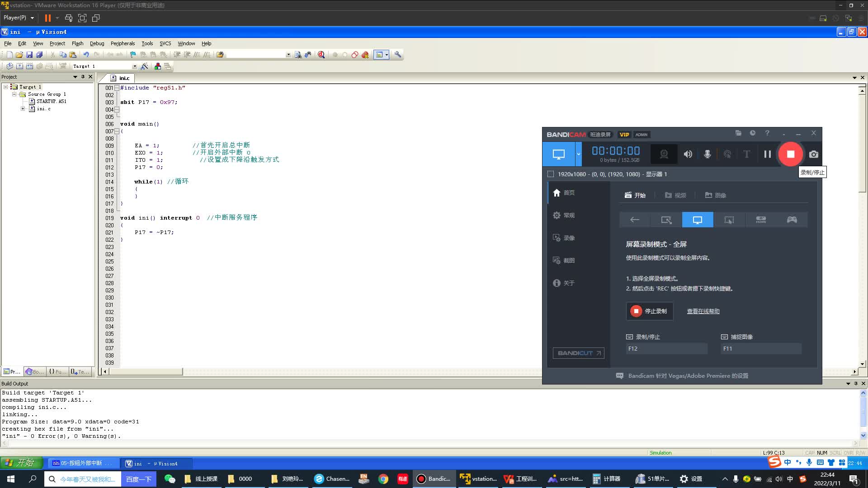Copy selection with the toolbar Copy icon
Viewport: 868px width, 488px height.
point(63,55)
